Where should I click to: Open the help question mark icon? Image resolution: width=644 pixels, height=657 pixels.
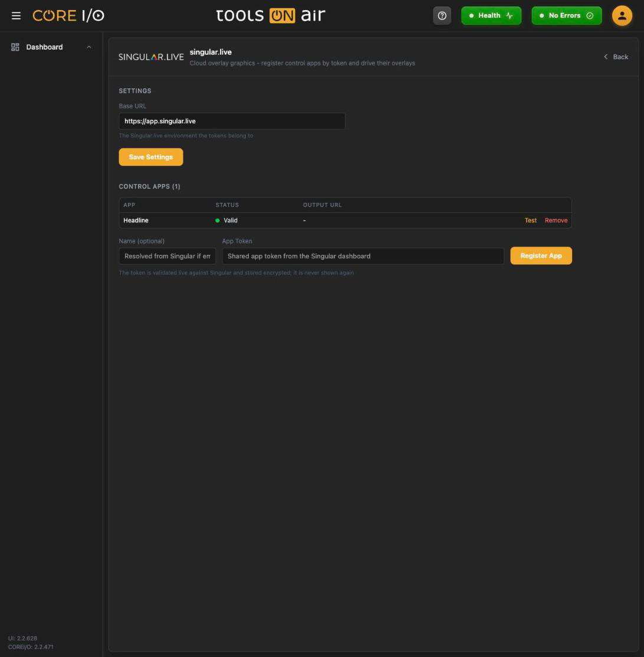click(x=442, y=15)
